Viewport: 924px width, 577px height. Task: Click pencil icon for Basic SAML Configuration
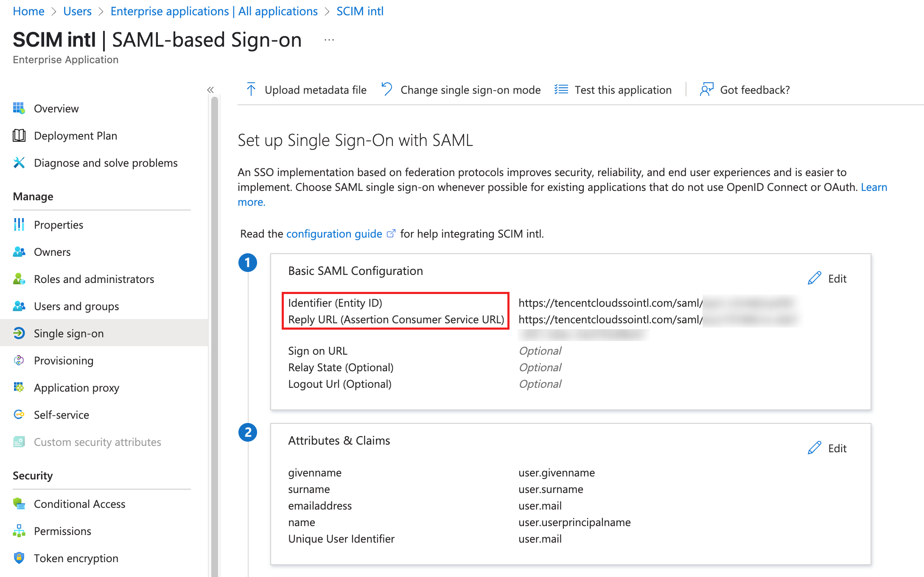coord(814,278)
